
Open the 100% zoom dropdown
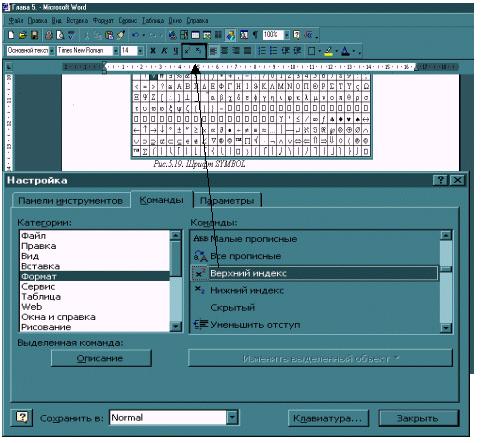(x=287, y=35)
